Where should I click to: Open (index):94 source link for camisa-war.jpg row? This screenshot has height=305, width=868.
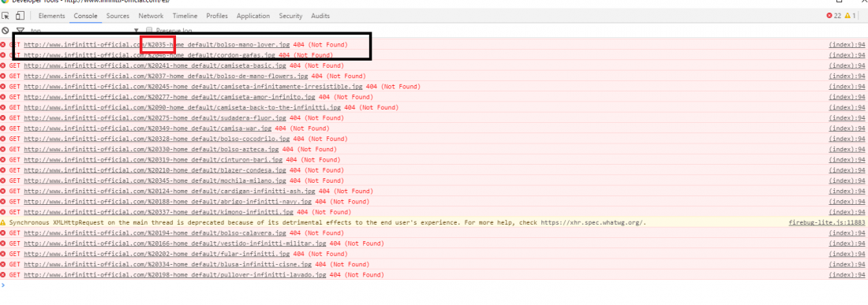(x=847, y=128)
